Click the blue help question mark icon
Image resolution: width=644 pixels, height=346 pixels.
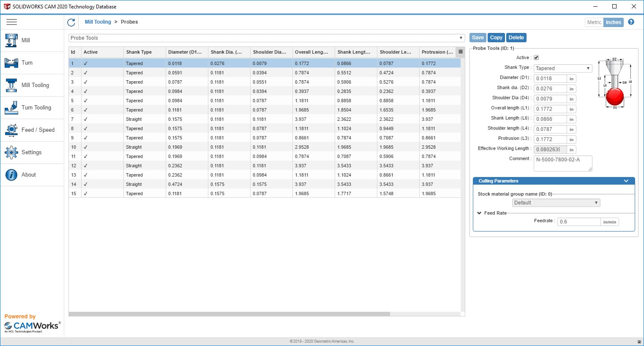click(x=631, y=22)
